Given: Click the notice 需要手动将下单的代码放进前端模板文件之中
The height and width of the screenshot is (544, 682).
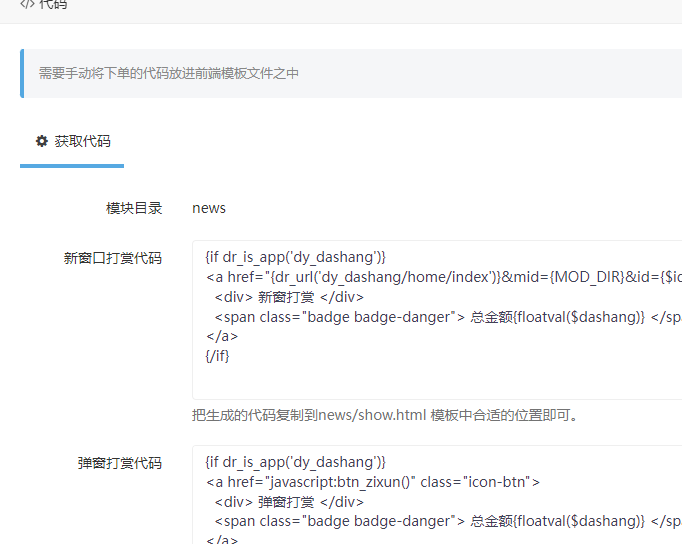Looking at the screenshot, I should [169, 73].
